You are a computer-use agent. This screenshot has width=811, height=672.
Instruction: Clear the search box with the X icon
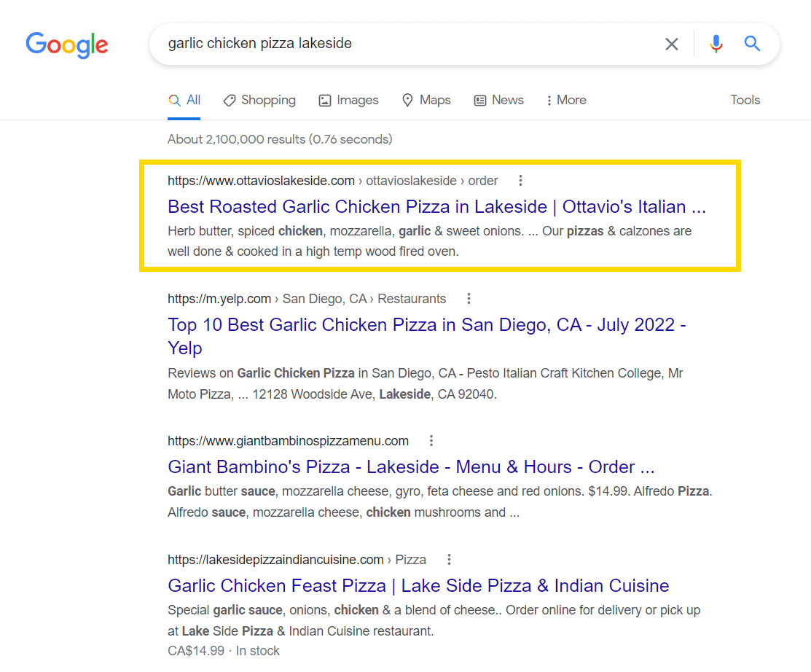tap(671, 44)
